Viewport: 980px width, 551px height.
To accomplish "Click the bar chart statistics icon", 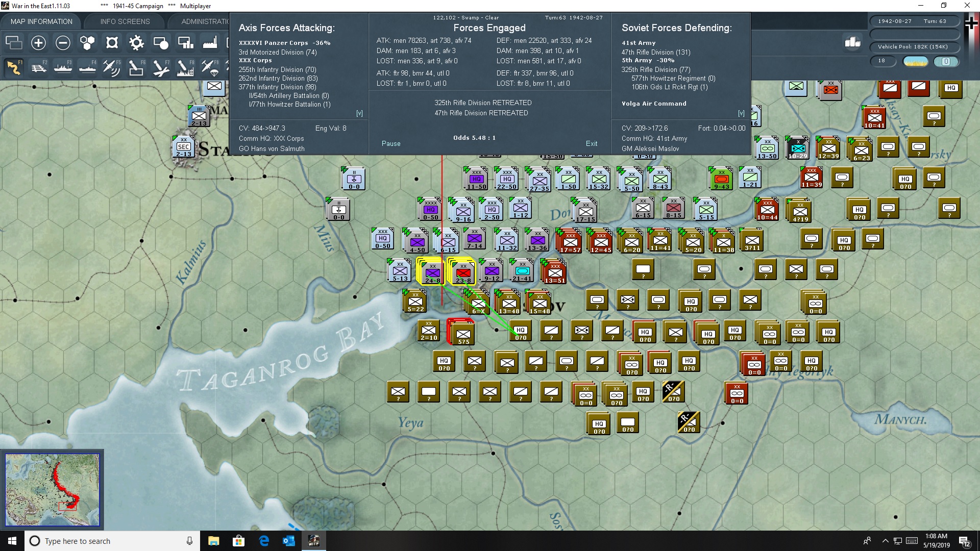I will coord(852,42).
